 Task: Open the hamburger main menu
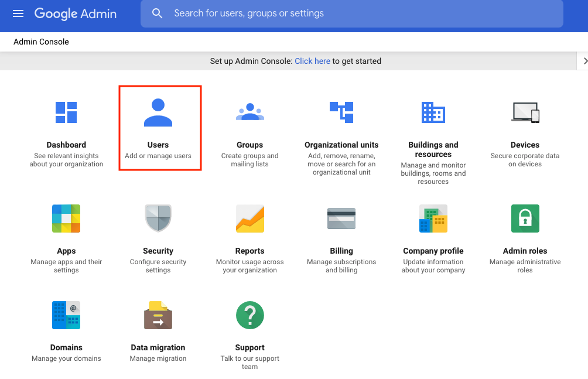(18, 13)
